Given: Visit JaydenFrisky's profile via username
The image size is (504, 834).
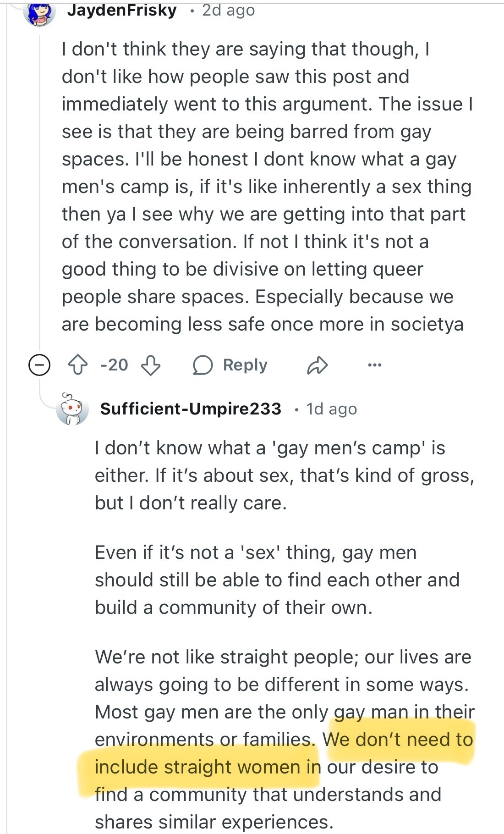Looking at the screenshot, I should point(122,10).
